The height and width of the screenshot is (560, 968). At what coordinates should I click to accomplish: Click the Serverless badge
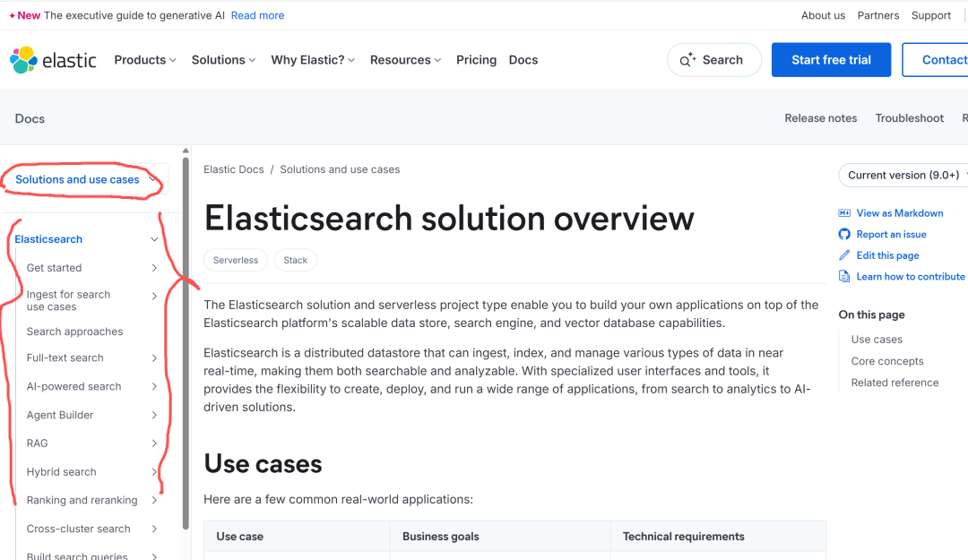coord(236,260)
